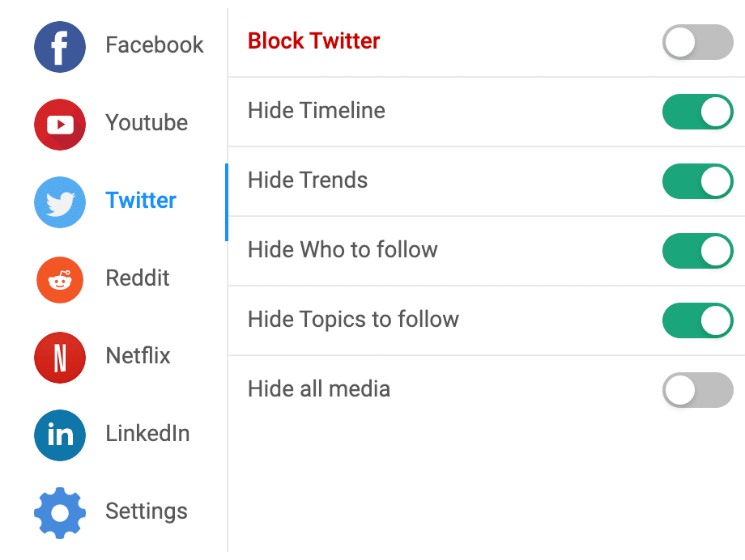Screen dimensions: 745x560
Task: Click the Hide all media row
Action: pos(318,389)
